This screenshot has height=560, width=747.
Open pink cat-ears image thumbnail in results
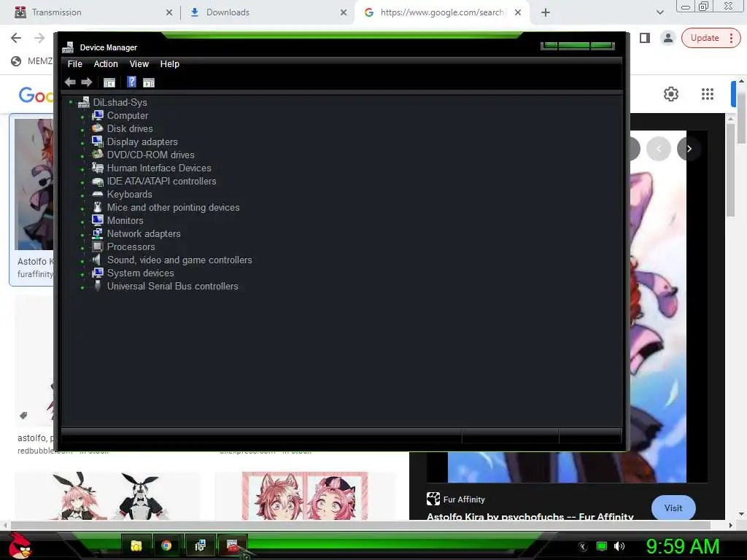pos(305,496)
